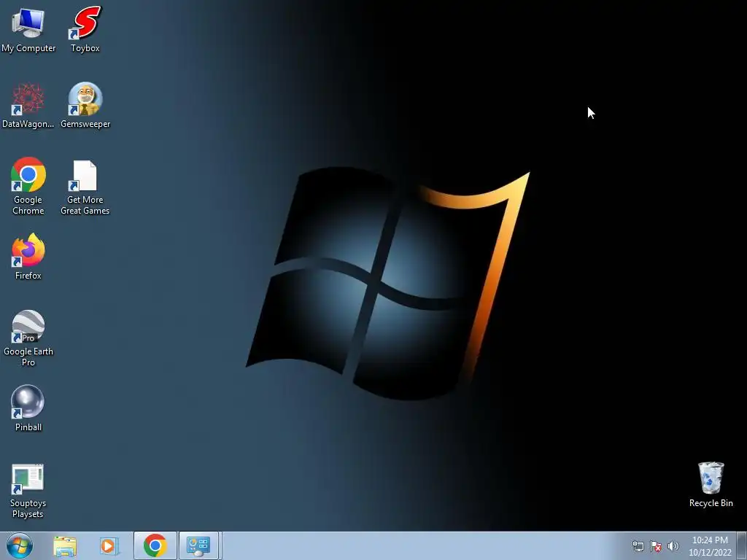Screen dimensions: 747x560
Task: Open the Gemsweeper game shortcut
Action: tap(85, 106)
